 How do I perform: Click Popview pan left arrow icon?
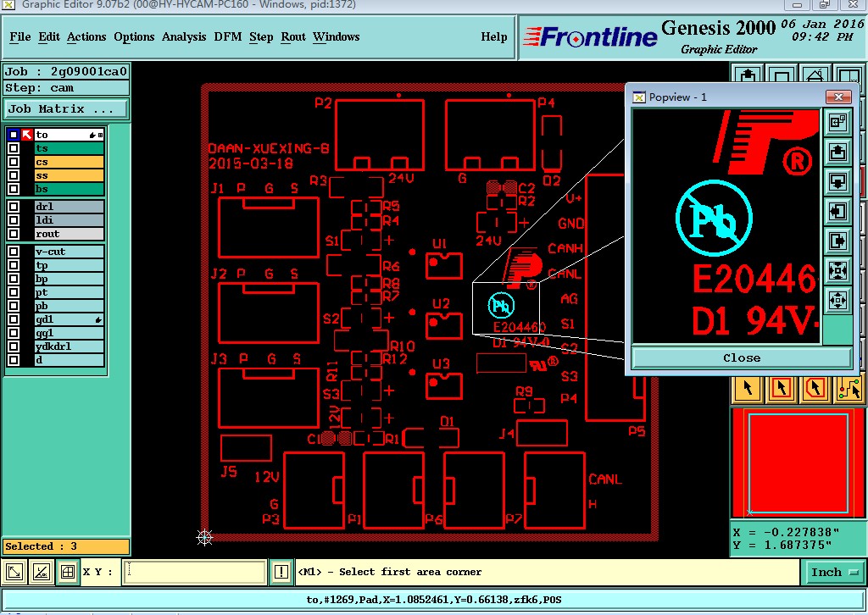[837, 211]
